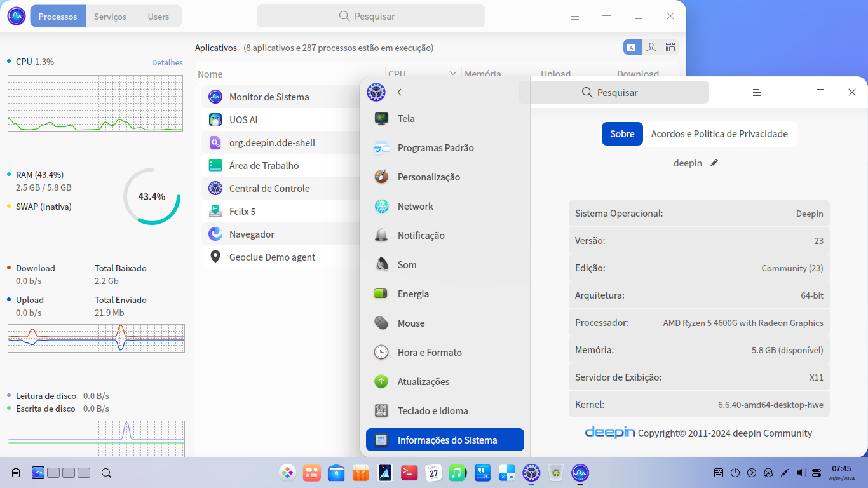Open the clipboard icon in the taskbar
The height and width of the screenshot is (488, 868).
pos(16,473)
